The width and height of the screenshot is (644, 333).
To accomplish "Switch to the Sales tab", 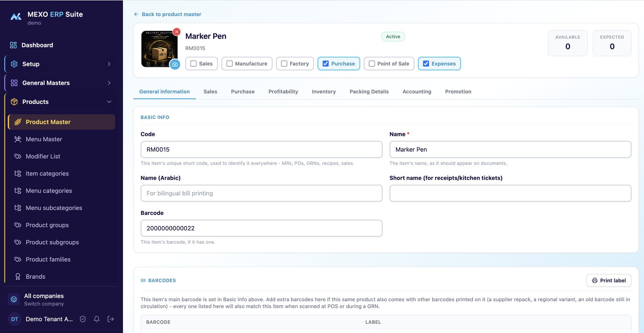I will coord(210,92).
